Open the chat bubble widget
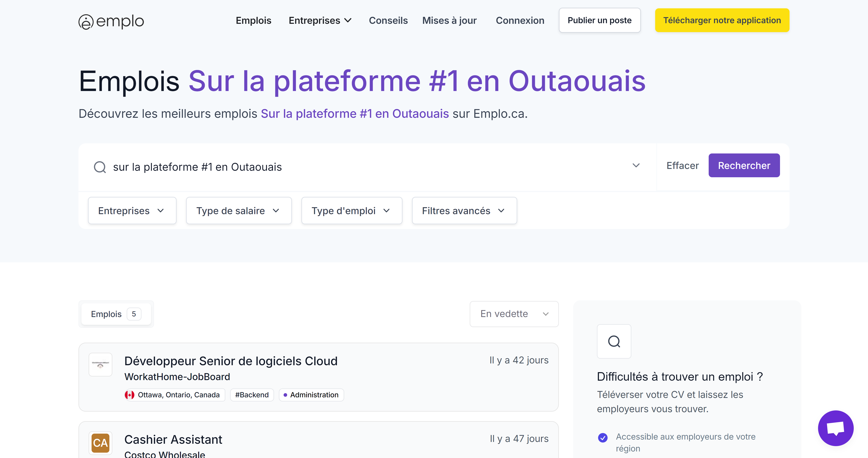This screenshot has width=868, height=458. pyautogui.click(x=835, y=428)
